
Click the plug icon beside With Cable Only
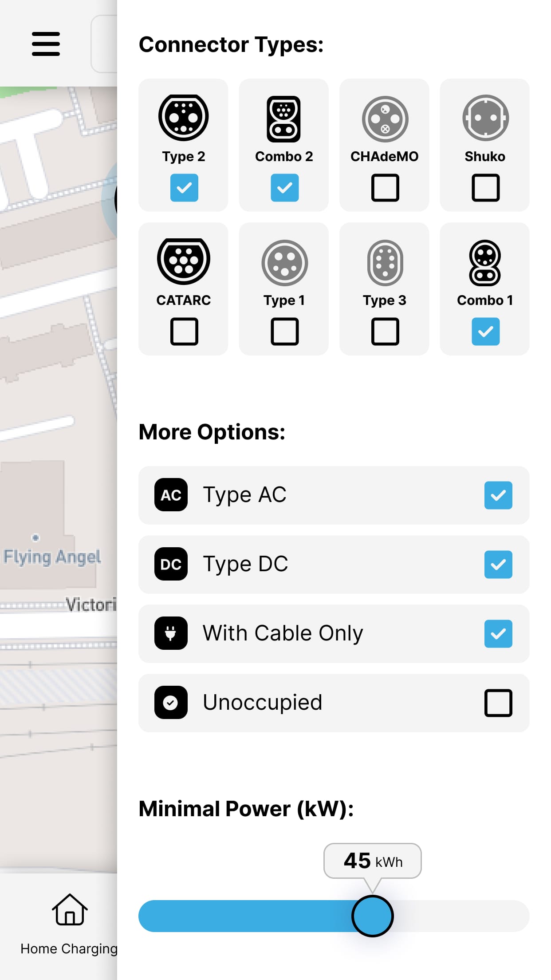(171, 633)
